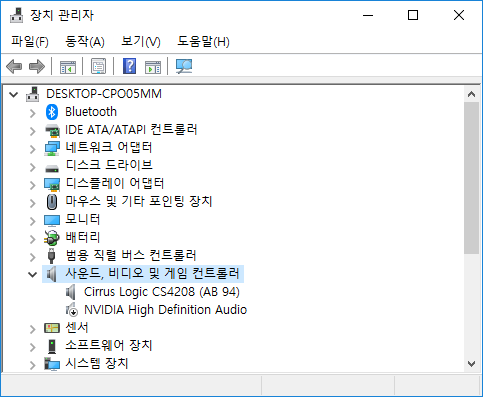Select the 네트워크 어댑터 label
Screen dimensions: 483x397
coord(109,148)
